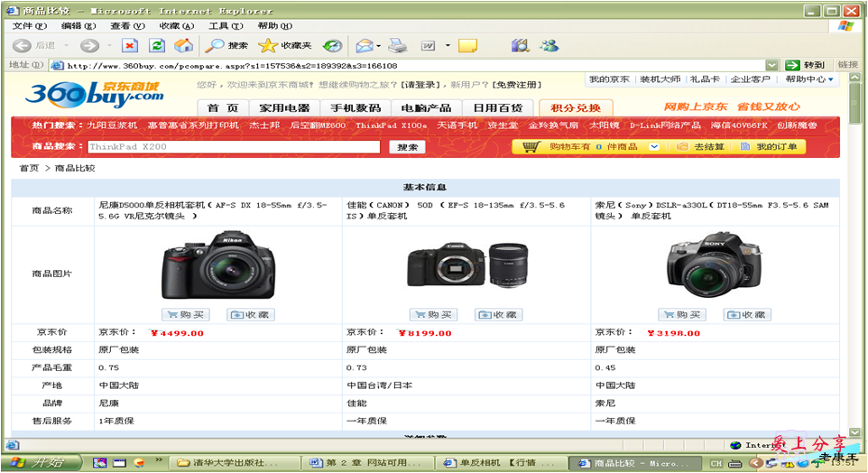Open the 工具(T) menu
Image resolution: width=868 pixels, height=473 pixels.
tap(226, 26)
